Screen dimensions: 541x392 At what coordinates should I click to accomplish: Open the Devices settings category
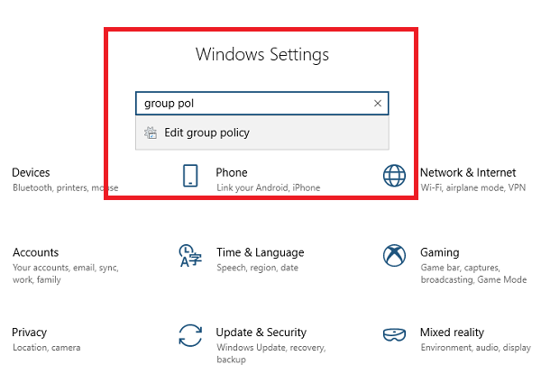tap(32, 172)
